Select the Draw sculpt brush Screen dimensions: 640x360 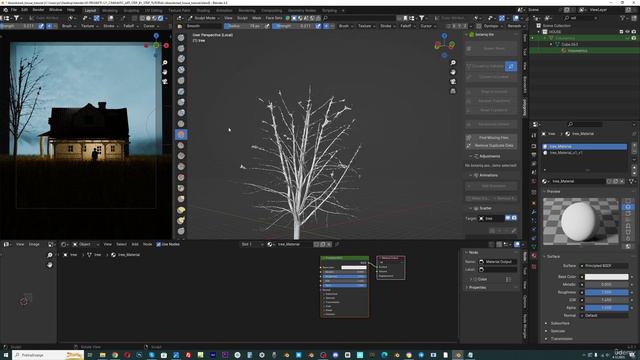click(181, 38)
